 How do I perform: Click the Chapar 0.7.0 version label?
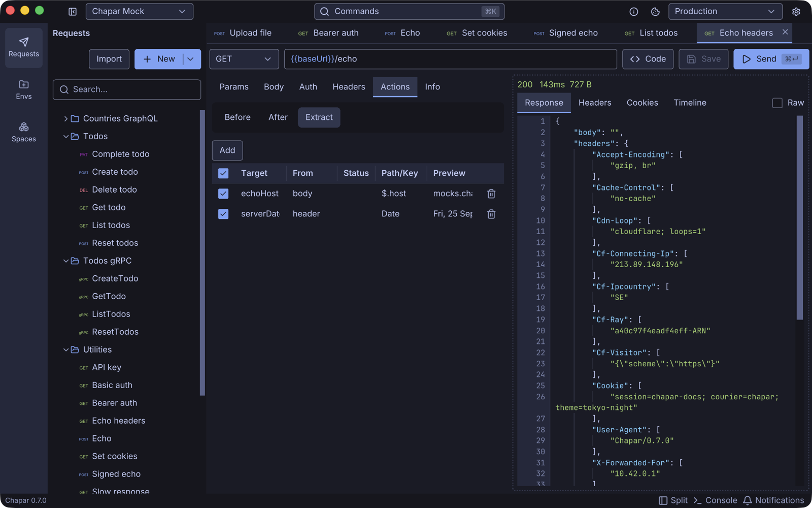coord(26,500)
